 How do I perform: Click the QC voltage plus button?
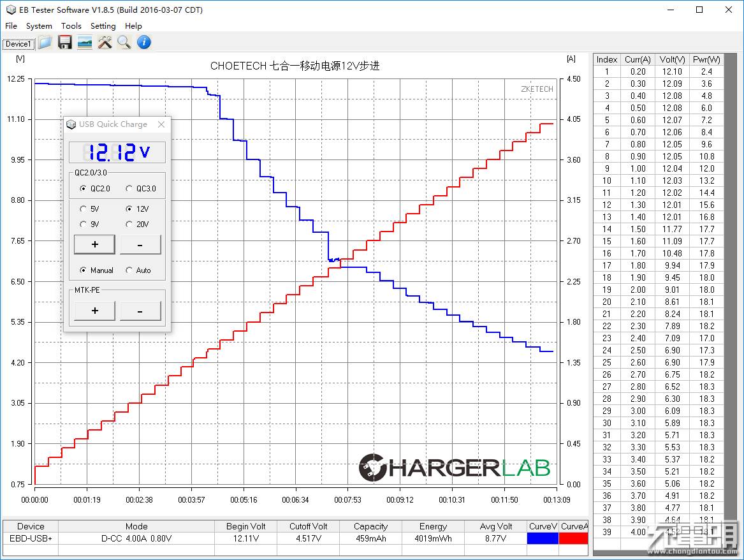[94, 244]
